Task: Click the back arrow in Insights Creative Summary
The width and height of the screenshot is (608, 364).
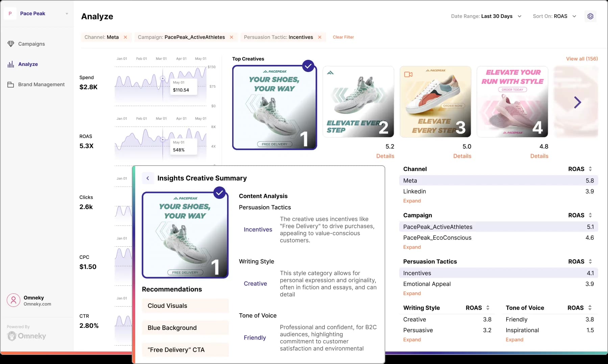Action: 148,178
